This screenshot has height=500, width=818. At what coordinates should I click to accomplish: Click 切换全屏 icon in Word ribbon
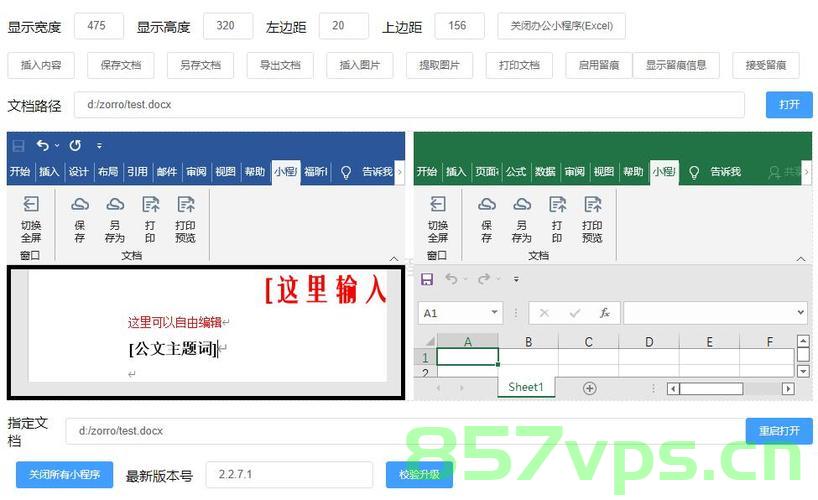click(x=31, y=204)
